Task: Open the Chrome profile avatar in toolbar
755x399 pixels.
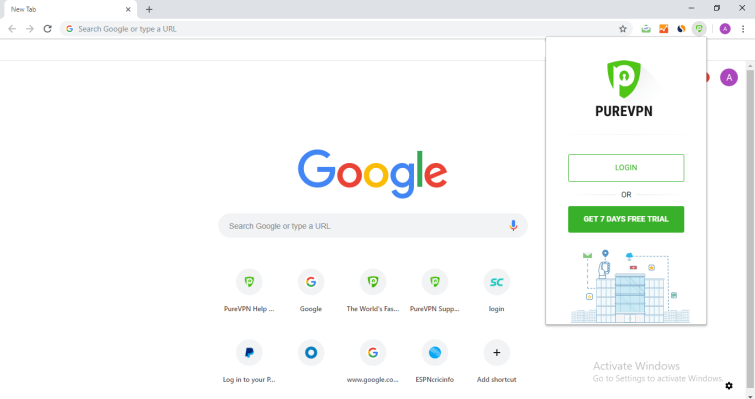Action: (x=725, y=29)
